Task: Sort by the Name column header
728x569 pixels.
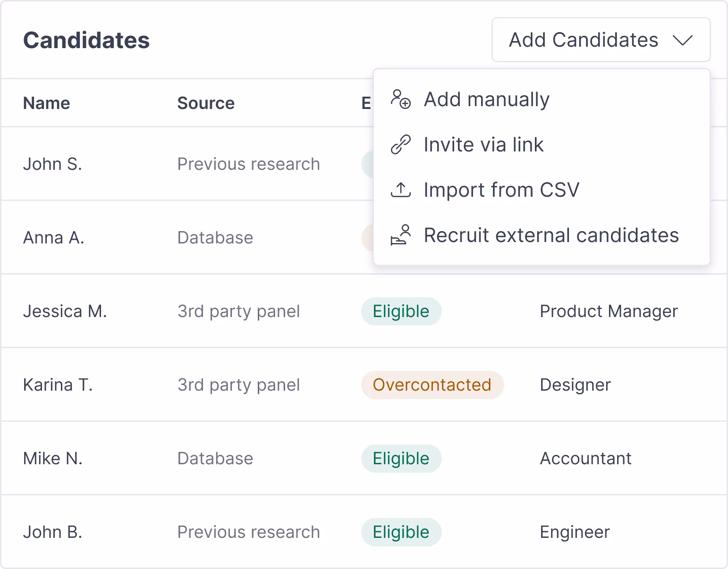Action: click(47, 103)
